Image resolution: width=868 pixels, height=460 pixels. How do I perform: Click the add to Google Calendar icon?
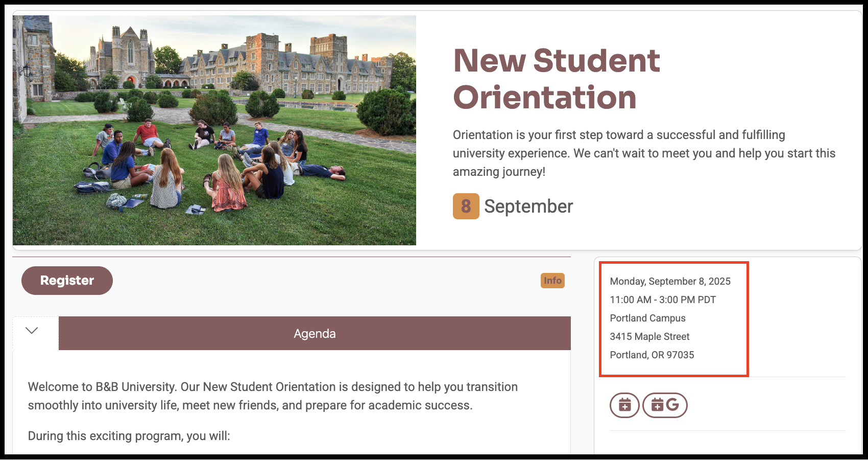tap(664, 405)
